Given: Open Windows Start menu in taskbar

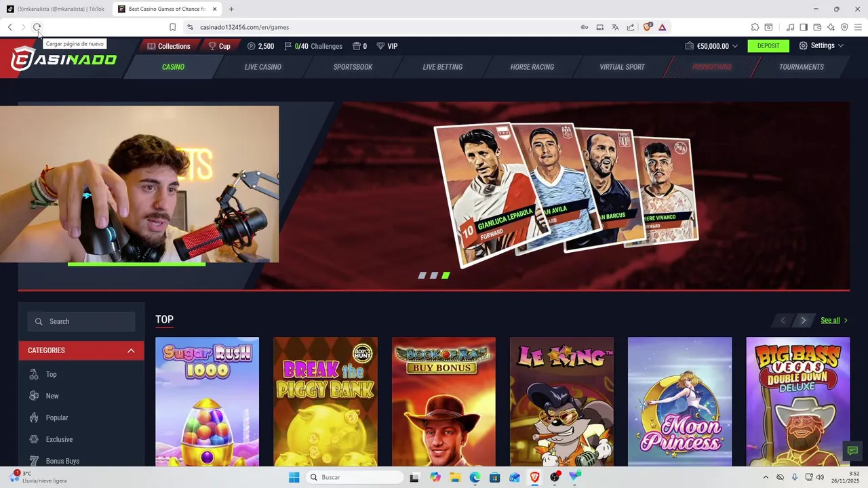Looking at the screenshot, I should coord(294,477).
